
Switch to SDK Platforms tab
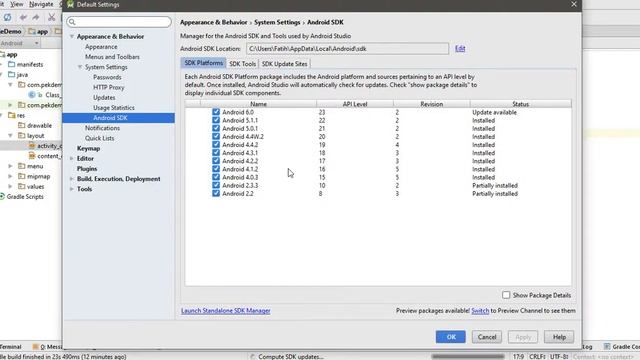click(x=203, y=63)
